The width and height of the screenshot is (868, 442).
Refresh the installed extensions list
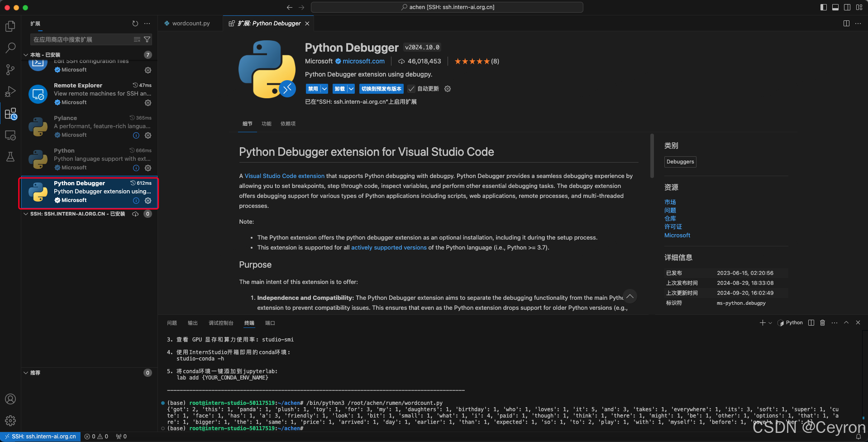pyautogui.click(x=134, y=23)
